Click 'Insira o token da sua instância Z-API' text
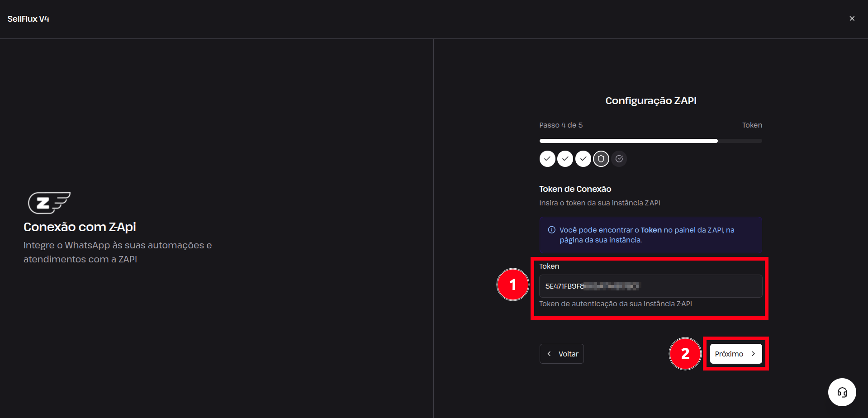 coord(600,203)
